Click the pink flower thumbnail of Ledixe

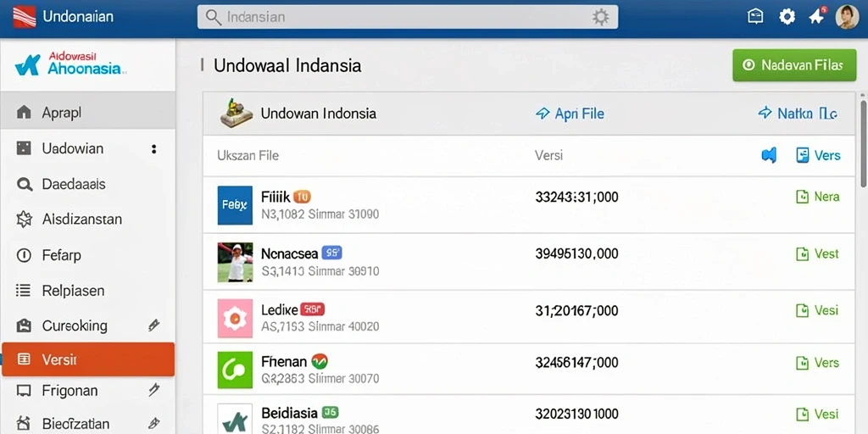236,319
